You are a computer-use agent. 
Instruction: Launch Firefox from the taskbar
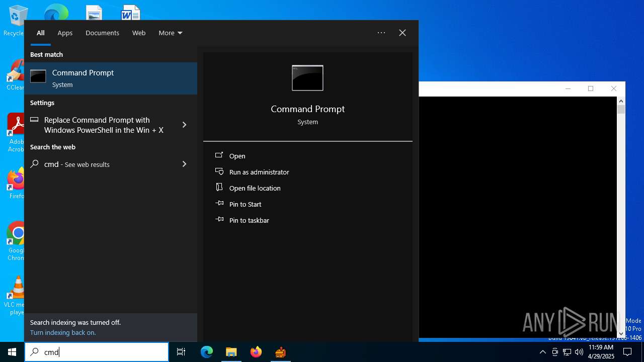(x=256, y=352)
